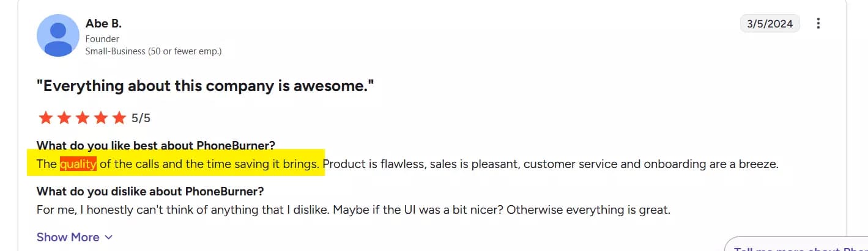The image size is (868, 251).
Task: Click the 3/5/2024 date badge
Action: click(x=770, y=24)
